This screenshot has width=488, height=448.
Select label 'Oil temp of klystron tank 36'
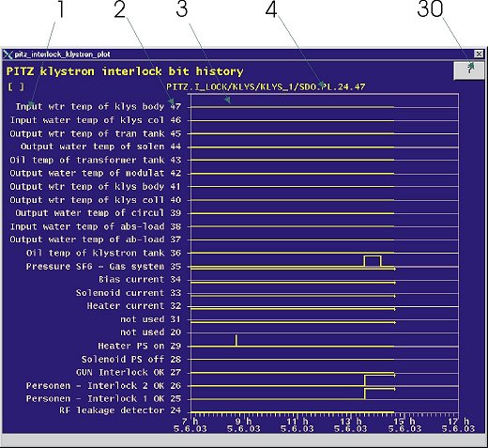pyautogui.click(x=103, y=253)
